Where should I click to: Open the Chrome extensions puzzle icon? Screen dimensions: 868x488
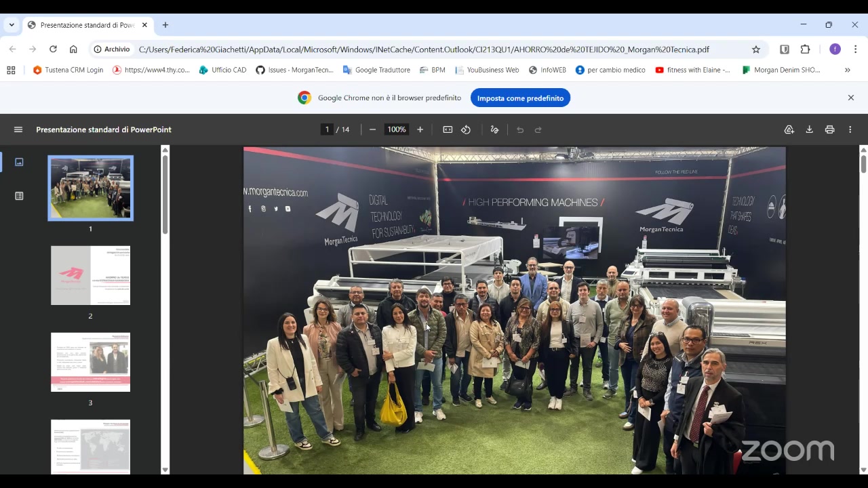pos(805,49)
